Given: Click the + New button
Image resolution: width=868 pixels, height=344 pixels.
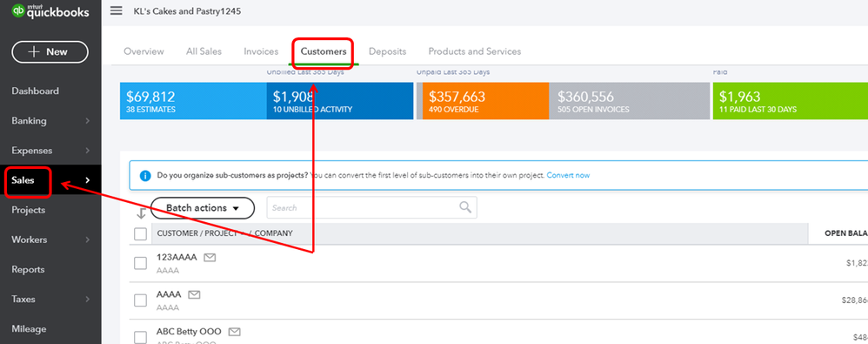Looking at the screenshot, I should pos(50,51).
